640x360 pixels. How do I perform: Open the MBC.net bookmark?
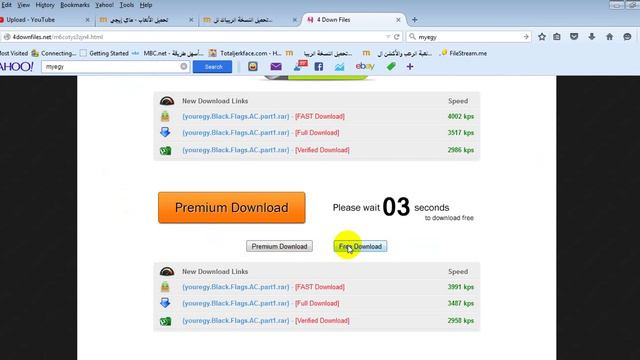168,53
